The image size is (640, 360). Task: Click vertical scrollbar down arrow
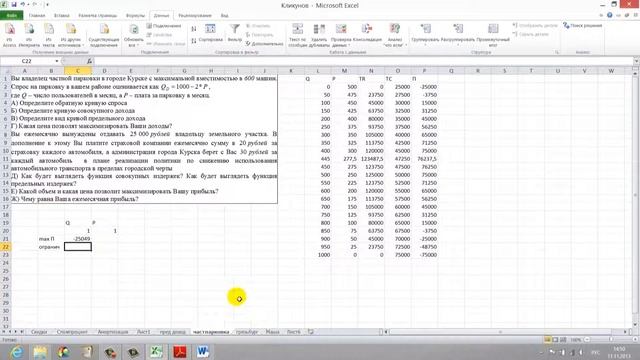tap(636, 325)
